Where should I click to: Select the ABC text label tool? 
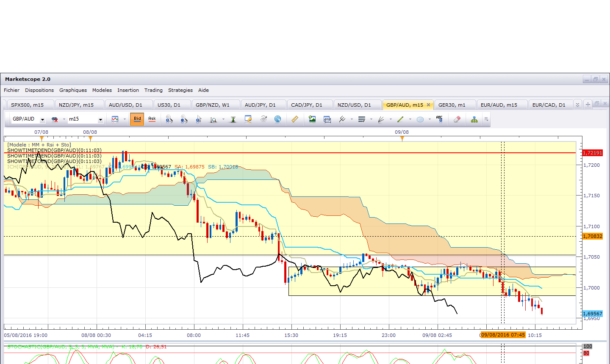[439, 119]
